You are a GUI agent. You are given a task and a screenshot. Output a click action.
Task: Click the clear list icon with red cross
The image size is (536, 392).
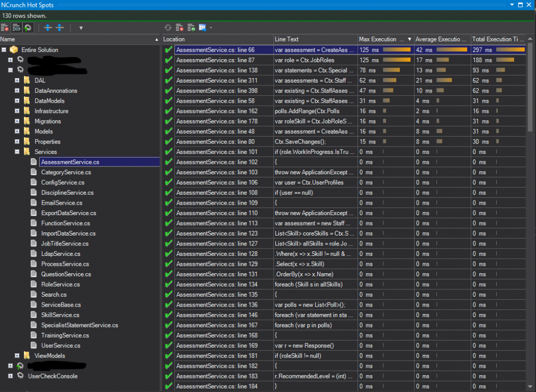tap(180, 27)
